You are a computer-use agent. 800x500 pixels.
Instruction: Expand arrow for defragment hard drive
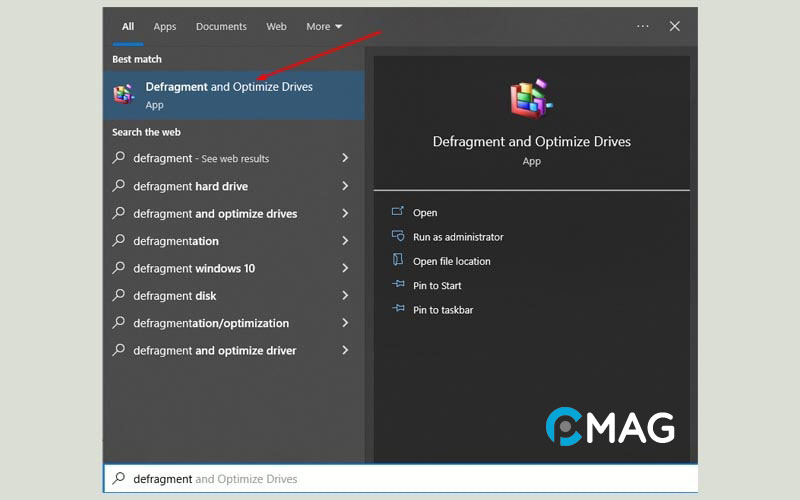(345, 186)
